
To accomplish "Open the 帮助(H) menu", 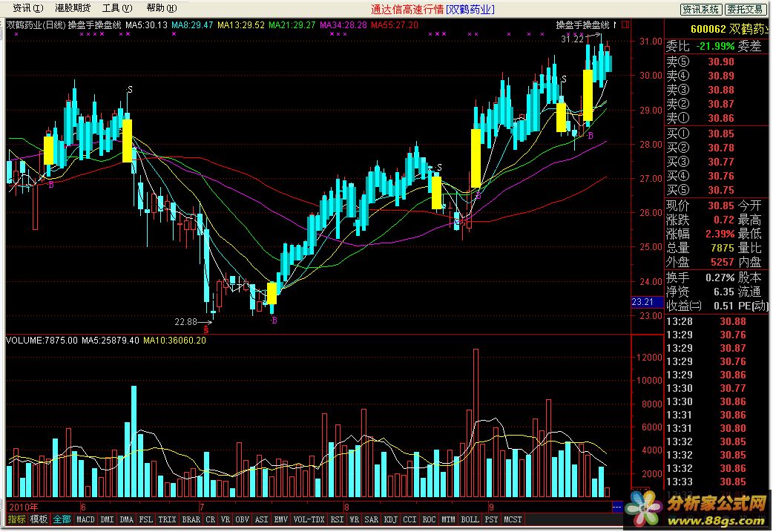I will point(162,8).
